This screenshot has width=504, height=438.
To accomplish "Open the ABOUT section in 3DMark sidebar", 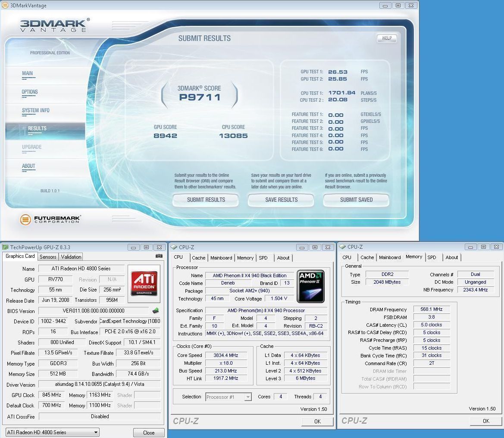I will pyautogui.click(x=28, y=166).
